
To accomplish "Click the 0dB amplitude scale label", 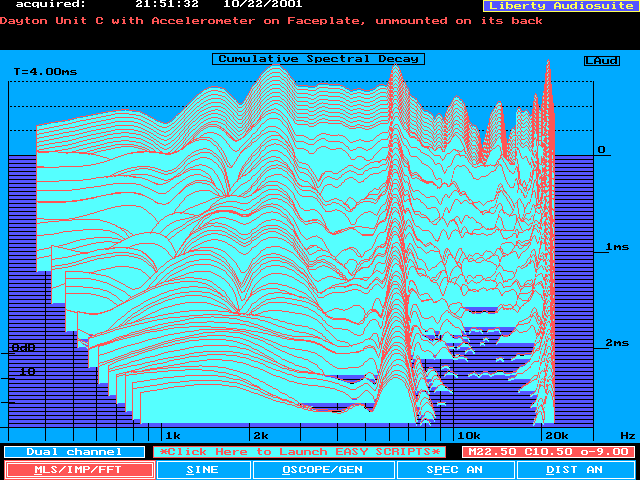I will click(22, 348).
